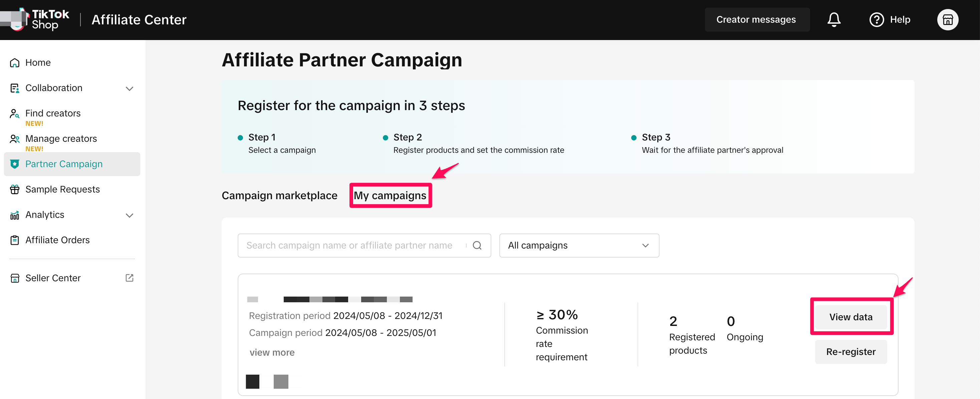Expand the Analytics sidebar chevron

pos(130,215)
